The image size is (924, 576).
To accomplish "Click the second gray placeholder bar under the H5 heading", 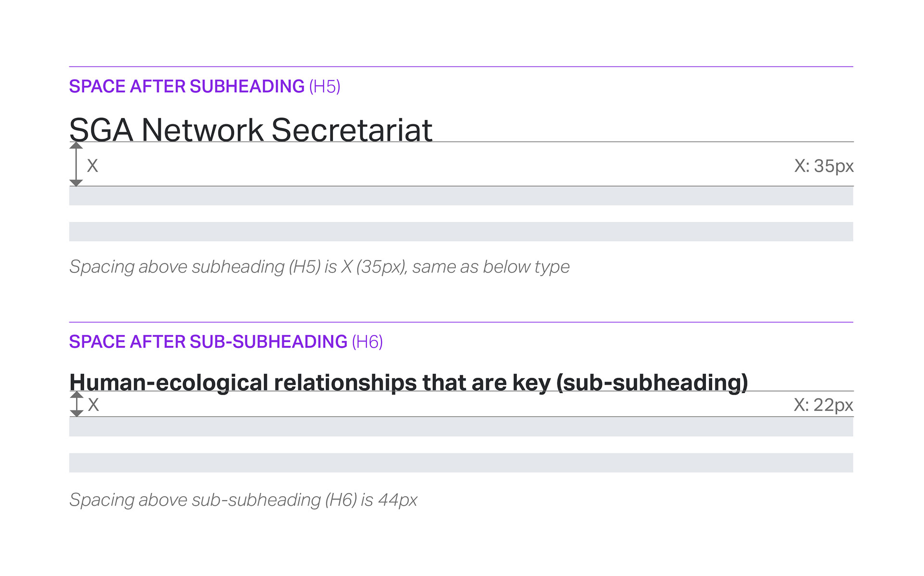I will click(461, 231).
